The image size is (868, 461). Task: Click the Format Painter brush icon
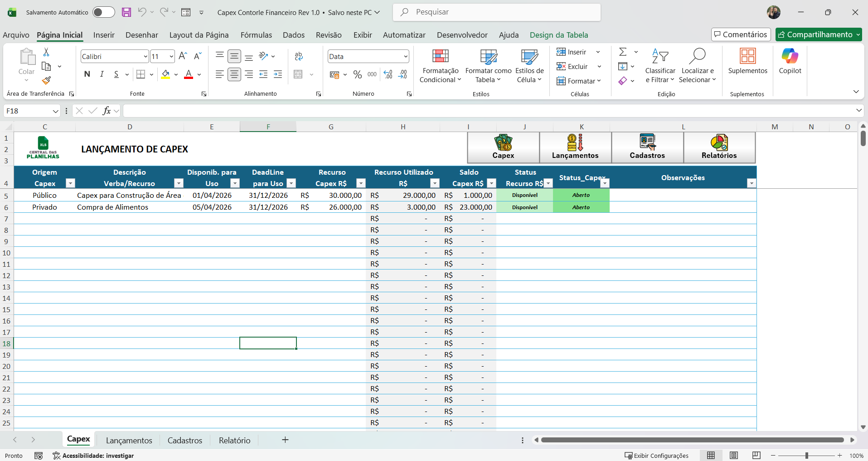coord(46,80)
